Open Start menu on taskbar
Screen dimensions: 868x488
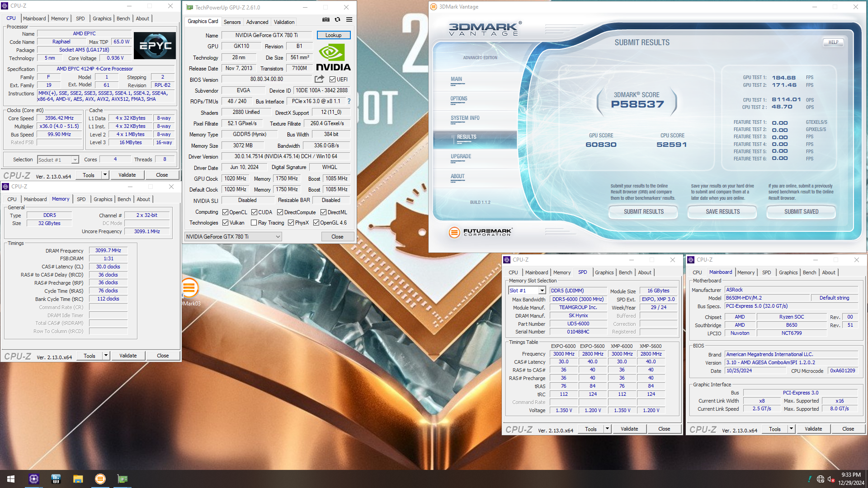[11, 479]
